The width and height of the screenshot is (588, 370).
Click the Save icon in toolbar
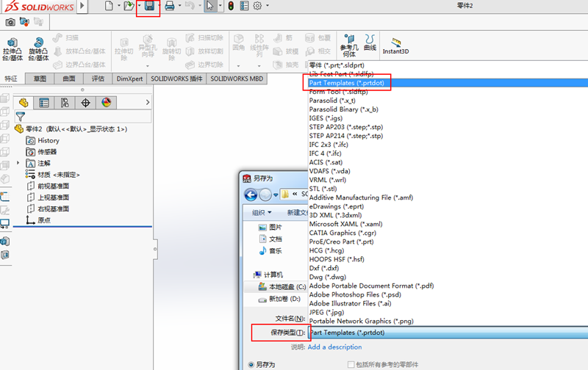149,6
